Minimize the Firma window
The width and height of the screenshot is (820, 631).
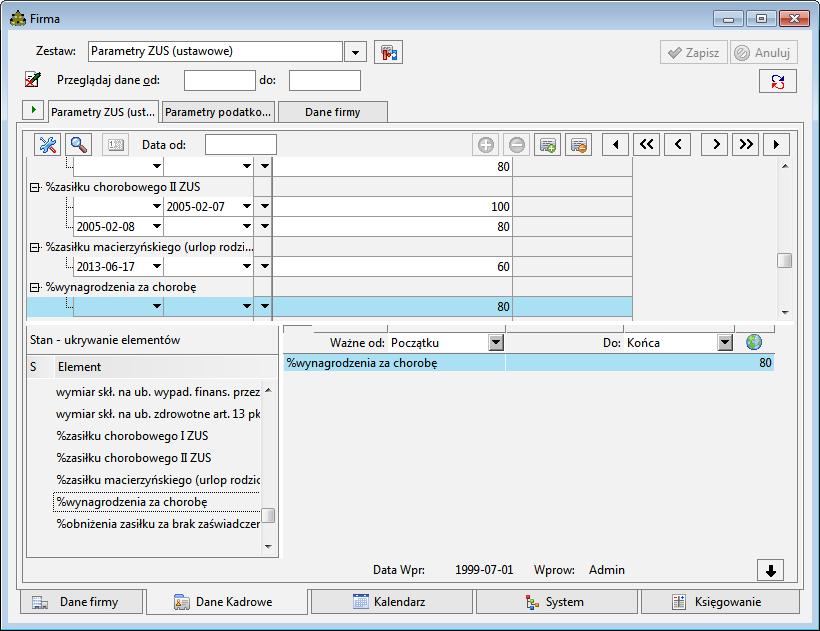(x=728, y=19)
